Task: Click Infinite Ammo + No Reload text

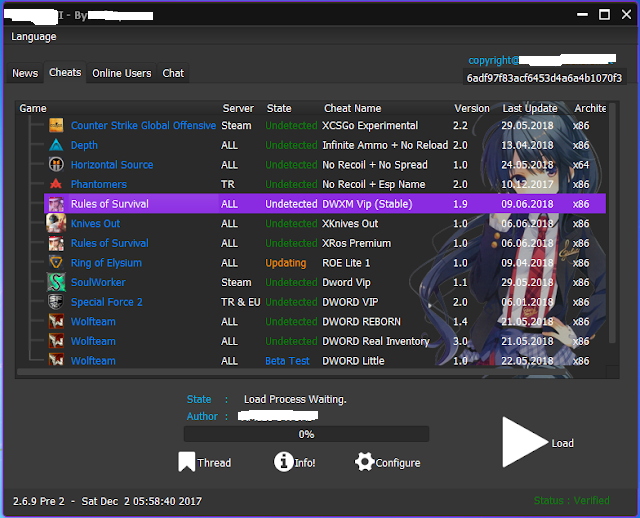Action: pos(385,145)
